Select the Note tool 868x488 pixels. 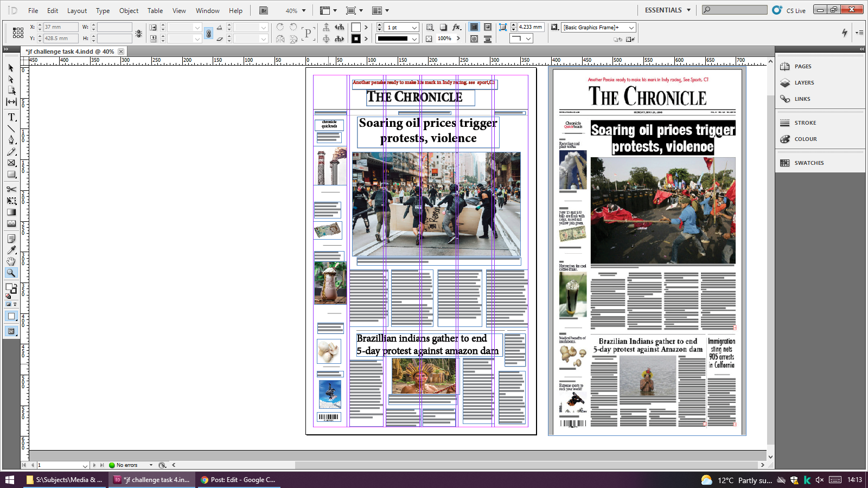(11, 239)
